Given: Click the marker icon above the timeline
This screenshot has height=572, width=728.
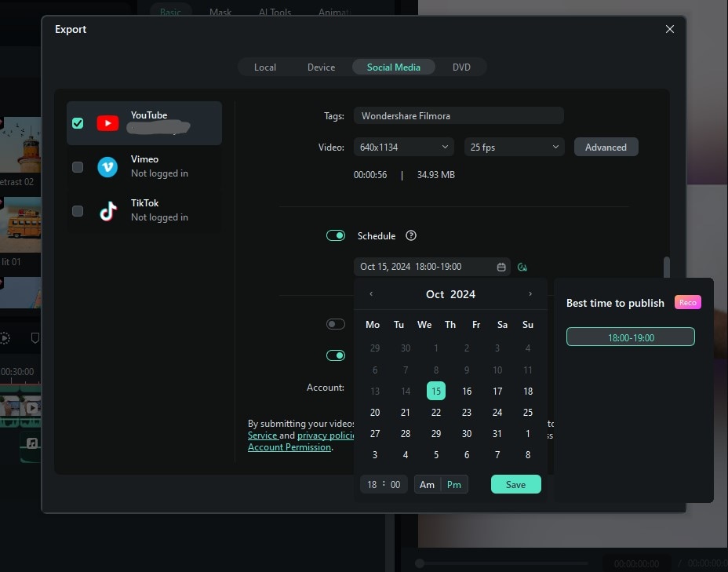Looking at the screenshot, I should pyautogui.click(x=35, y=338).
